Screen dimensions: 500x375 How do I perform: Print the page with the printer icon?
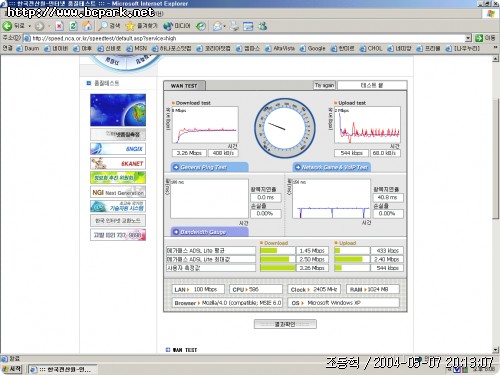[x=234, y=26]
